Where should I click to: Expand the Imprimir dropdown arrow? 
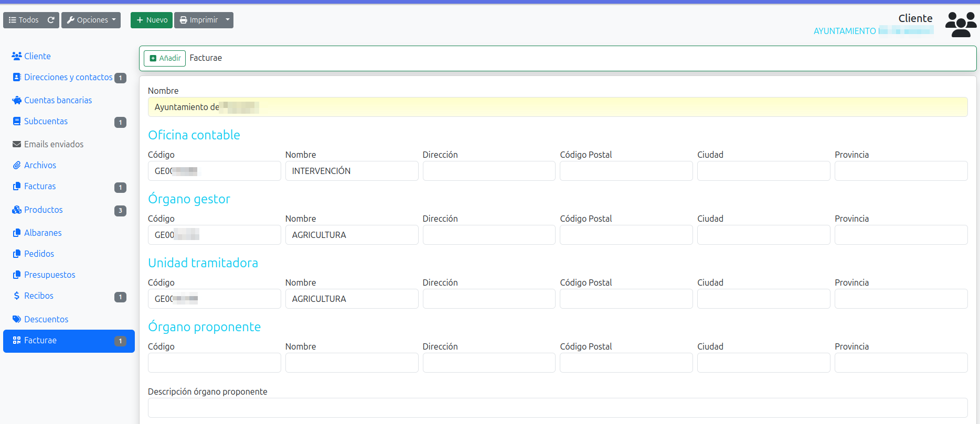click(228, 20)
